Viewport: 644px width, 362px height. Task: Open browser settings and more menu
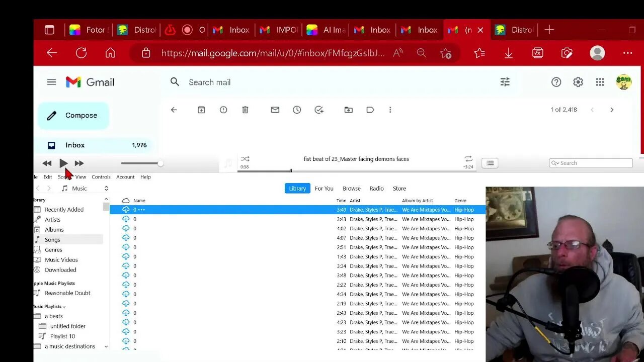pos(627,53)
